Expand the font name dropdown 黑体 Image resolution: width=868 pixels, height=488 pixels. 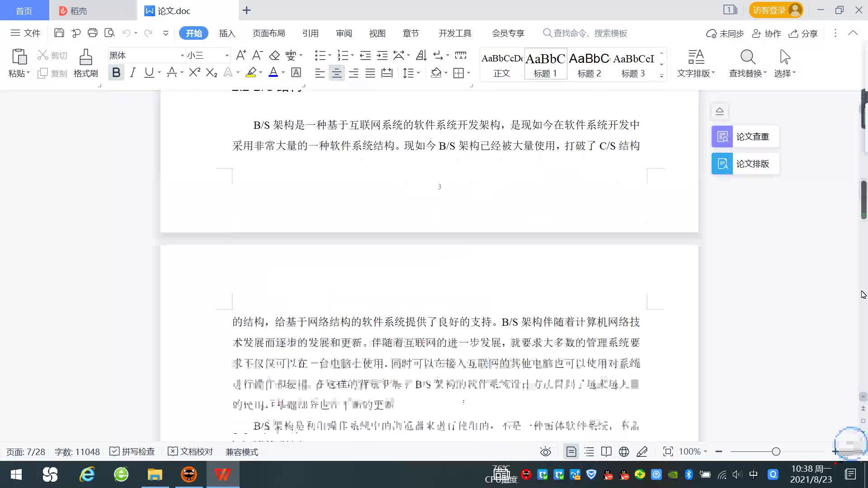(x=182, y=56)
